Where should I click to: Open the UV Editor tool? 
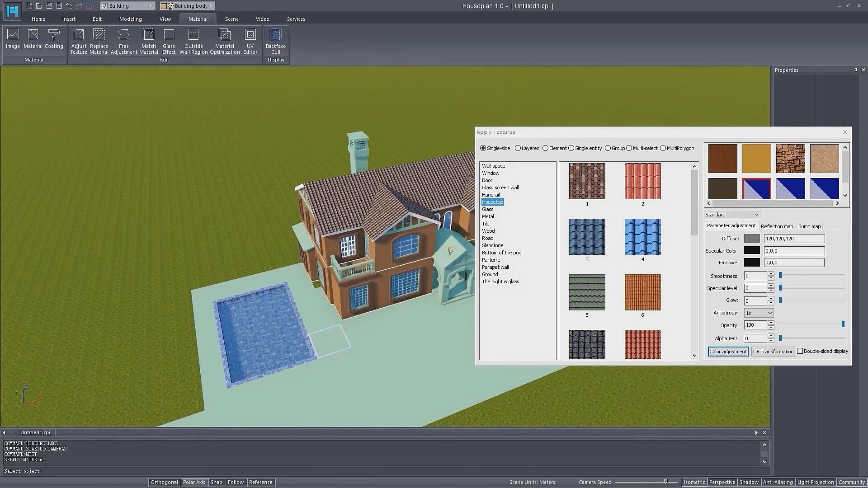point(250,35)
